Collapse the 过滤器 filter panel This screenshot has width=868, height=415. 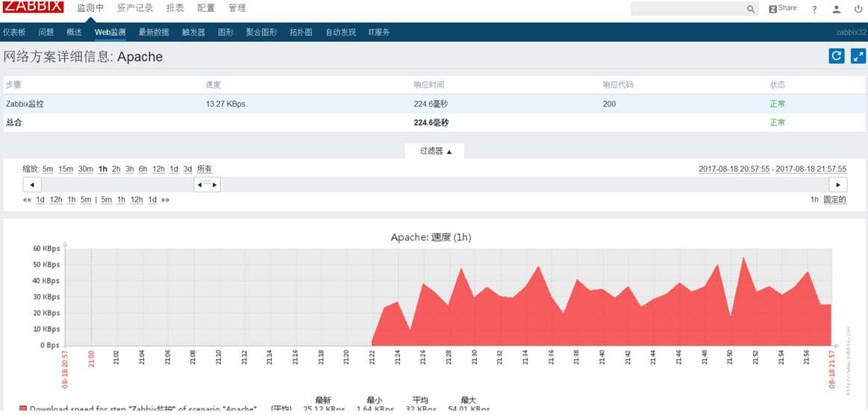[x=435, y=151]
